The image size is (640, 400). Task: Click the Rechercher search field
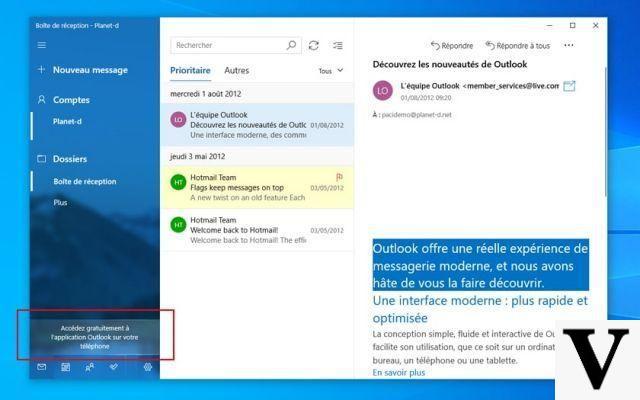click(236, 45)
